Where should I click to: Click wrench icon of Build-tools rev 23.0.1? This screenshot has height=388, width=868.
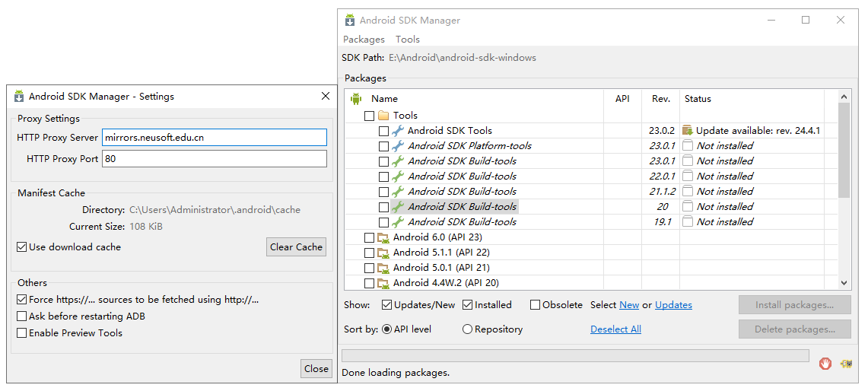click(397, 161)
